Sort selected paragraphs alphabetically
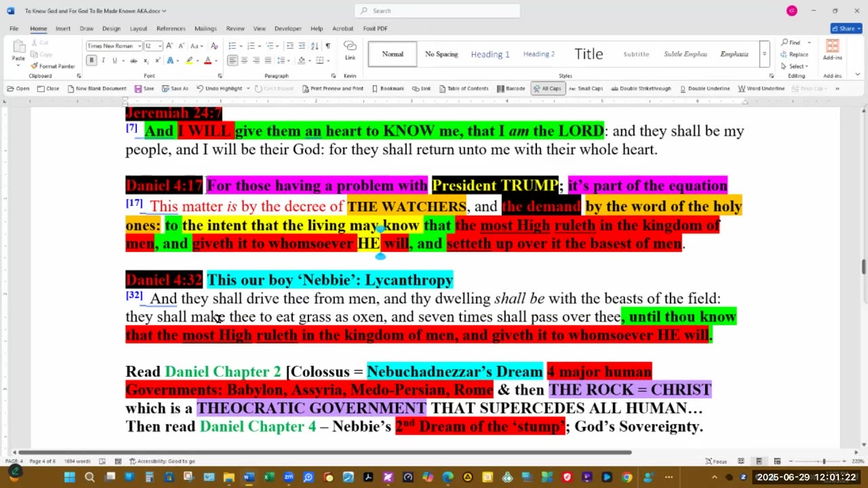 pos(315,45)
